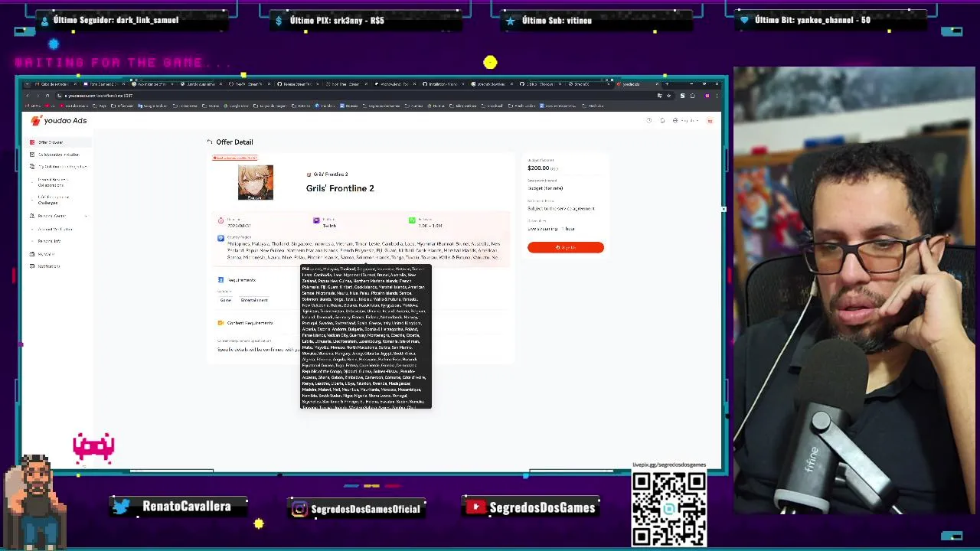Open Collaboration Invitation sidebar item
The image size is (980, 551).
(58, 155)
